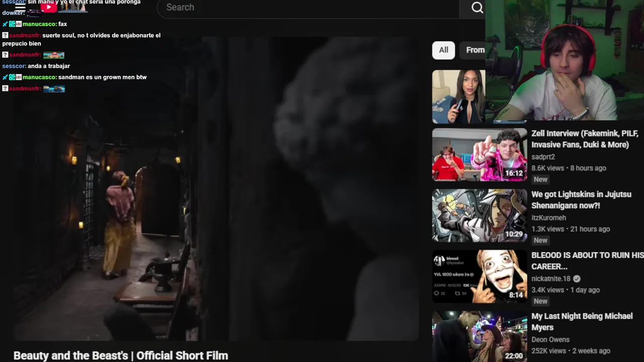
Task: Open the Zell Interview video thumbnail
Action: 479,154
